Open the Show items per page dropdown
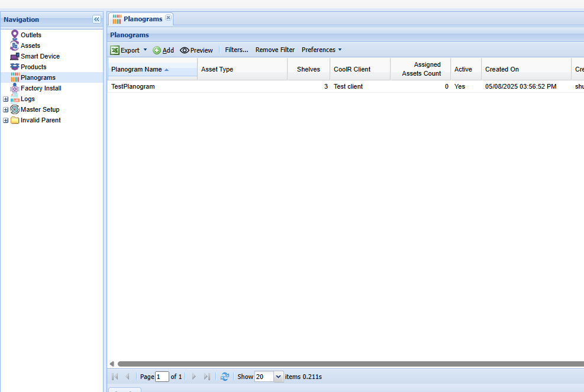This screenshot has width=584, height=392. pyautogui.click(x=279, y=377)
